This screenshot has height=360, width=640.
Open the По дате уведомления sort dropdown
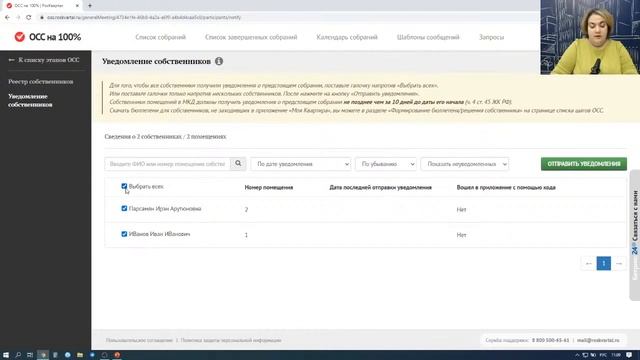tap(301, 164)
